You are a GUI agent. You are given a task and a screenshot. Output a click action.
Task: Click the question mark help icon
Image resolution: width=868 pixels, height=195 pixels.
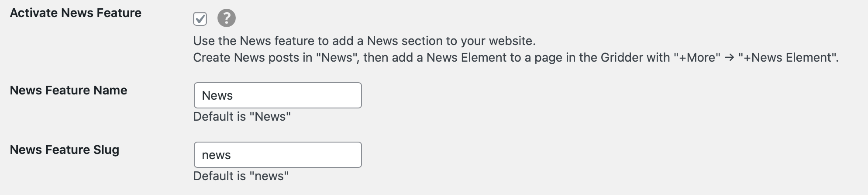coord(227,18)
